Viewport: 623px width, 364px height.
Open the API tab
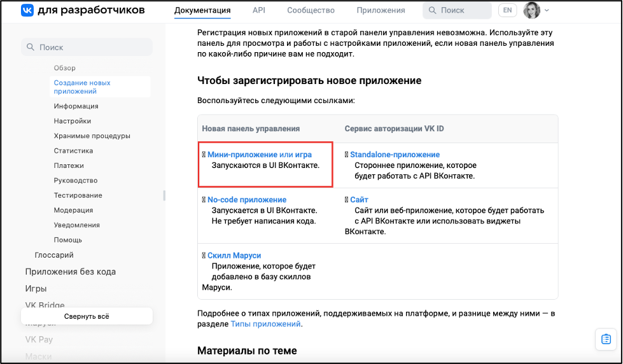coord(258,10)
